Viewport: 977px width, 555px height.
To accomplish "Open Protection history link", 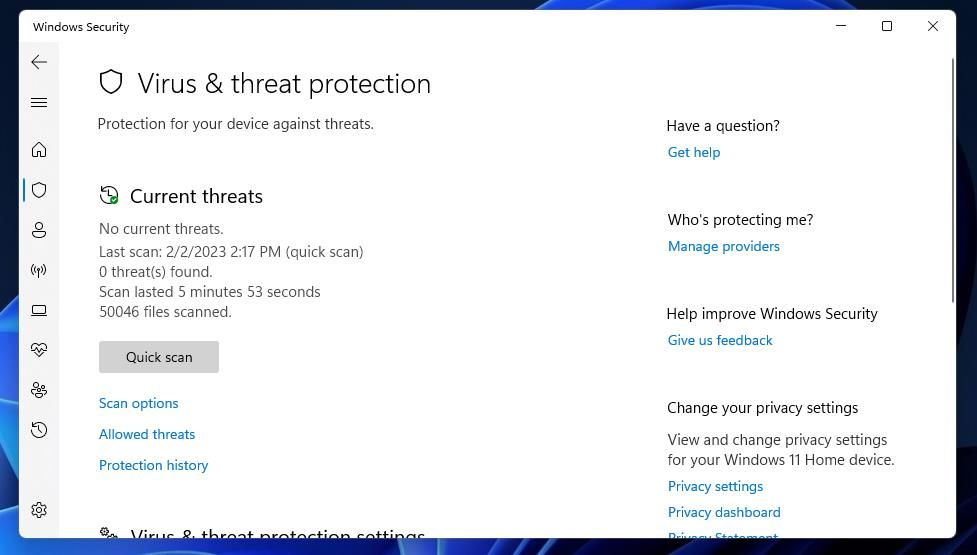I will click(153, 465).
